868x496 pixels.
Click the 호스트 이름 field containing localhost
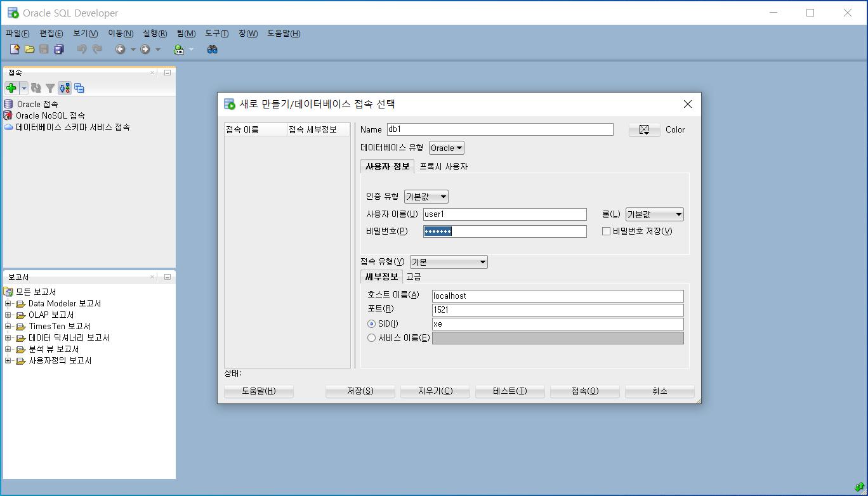point(558,296)
